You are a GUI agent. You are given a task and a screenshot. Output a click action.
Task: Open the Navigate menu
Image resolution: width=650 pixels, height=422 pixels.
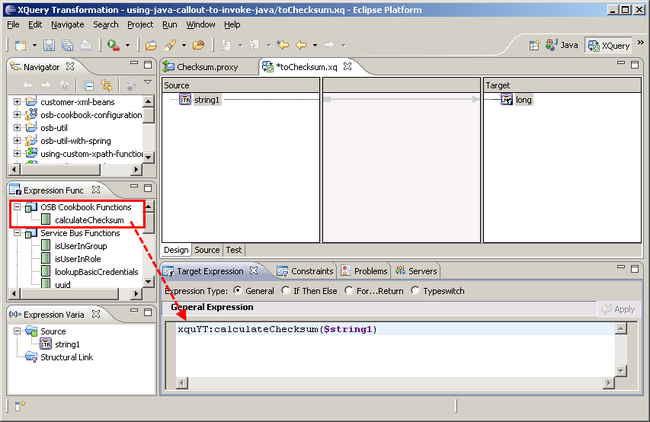click(68, 25)
